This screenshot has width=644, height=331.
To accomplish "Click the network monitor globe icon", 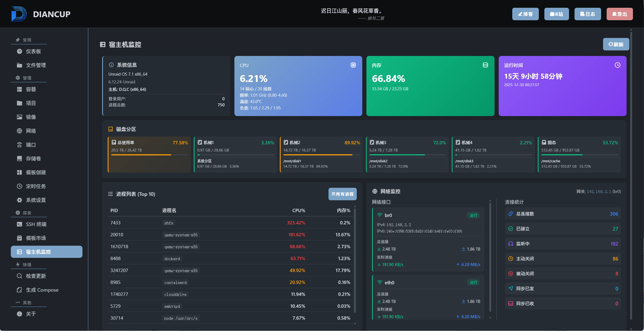I will tap(375, 191).
